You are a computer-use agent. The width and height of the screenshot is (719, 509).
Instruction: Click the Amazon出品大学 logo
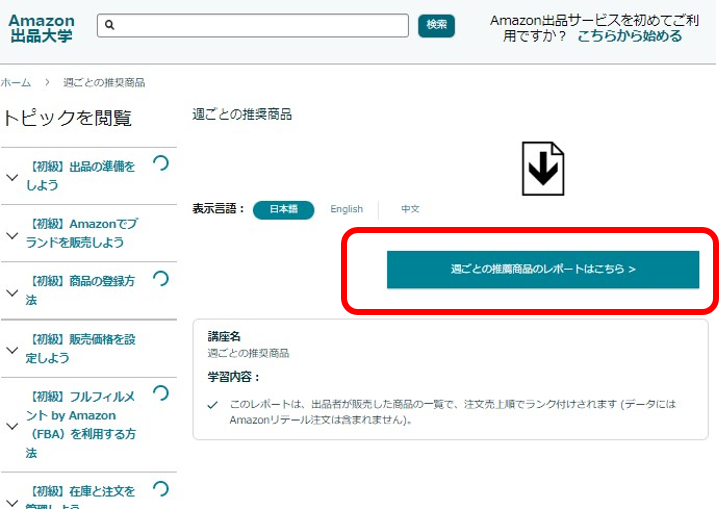click(x=41, y=28)
